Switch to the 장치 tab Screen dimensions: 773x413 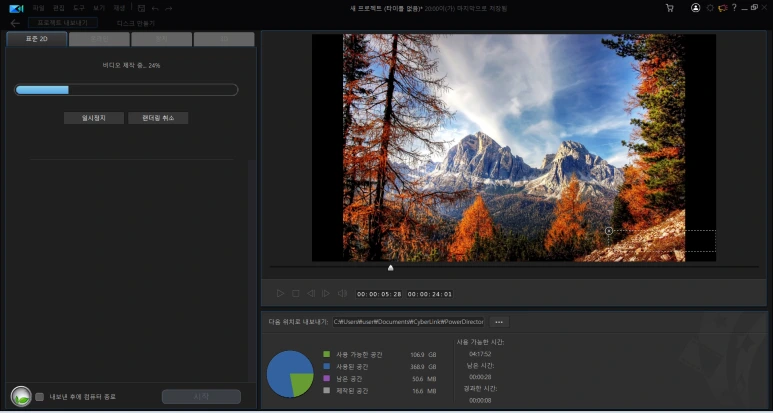pyautogui.click(x=162, y=39)
